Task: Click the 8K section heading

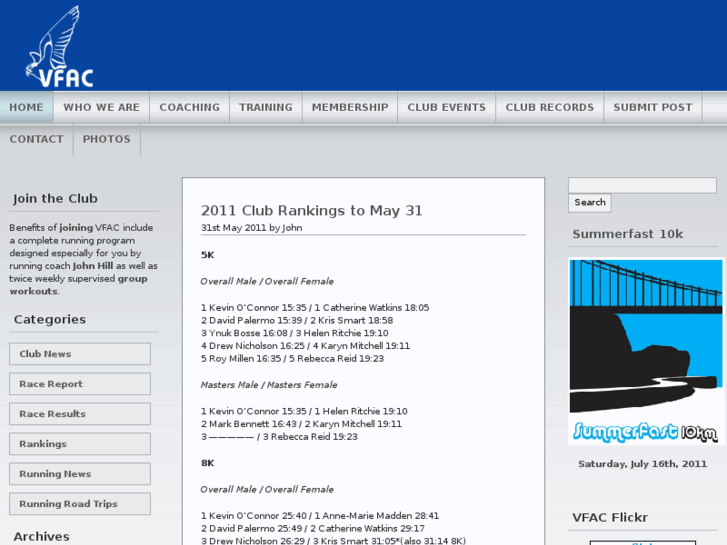Action: click(207, 463)
